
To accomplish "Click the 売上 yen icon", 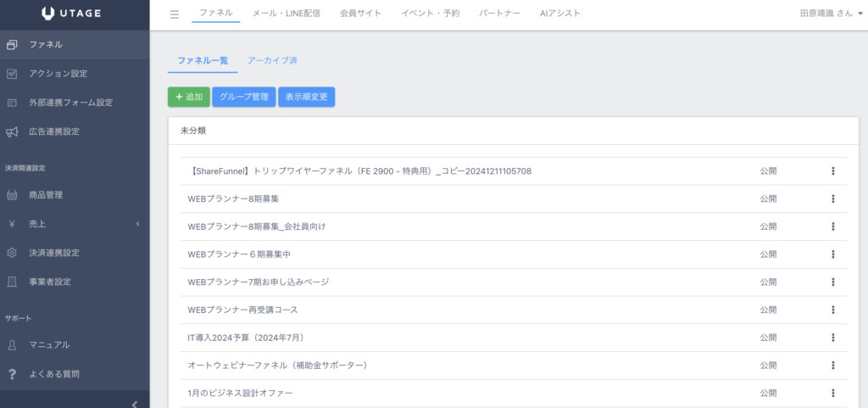I will coord(12,224).
